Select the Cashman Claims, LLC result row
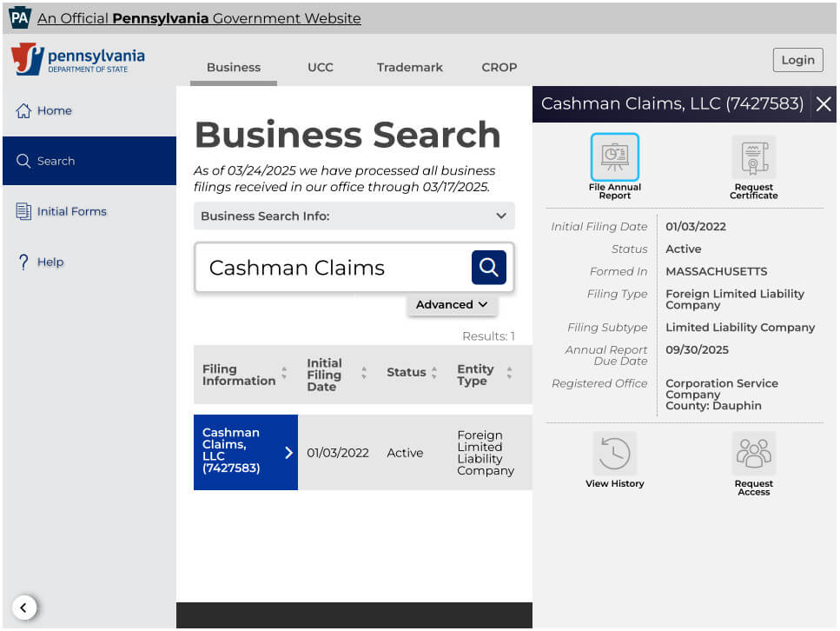This screenshot has height=631, width=840. coord(246,452)
